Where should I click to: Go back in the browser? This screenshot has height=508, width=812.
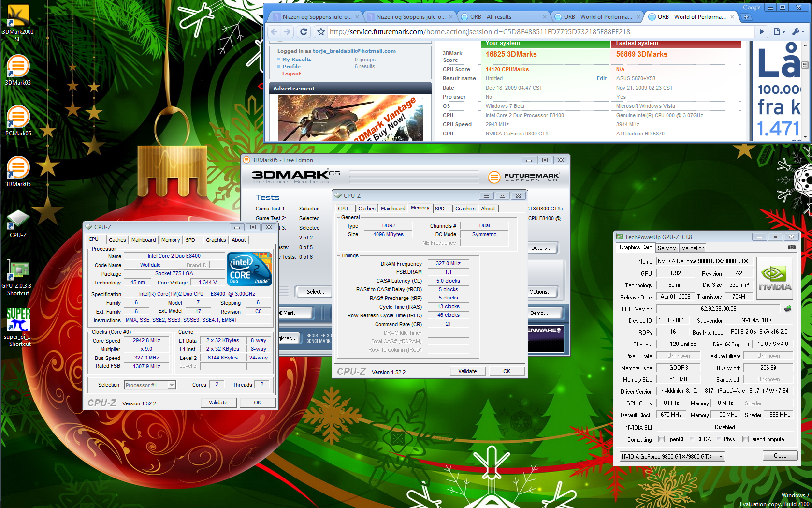[x=274, y=32]
